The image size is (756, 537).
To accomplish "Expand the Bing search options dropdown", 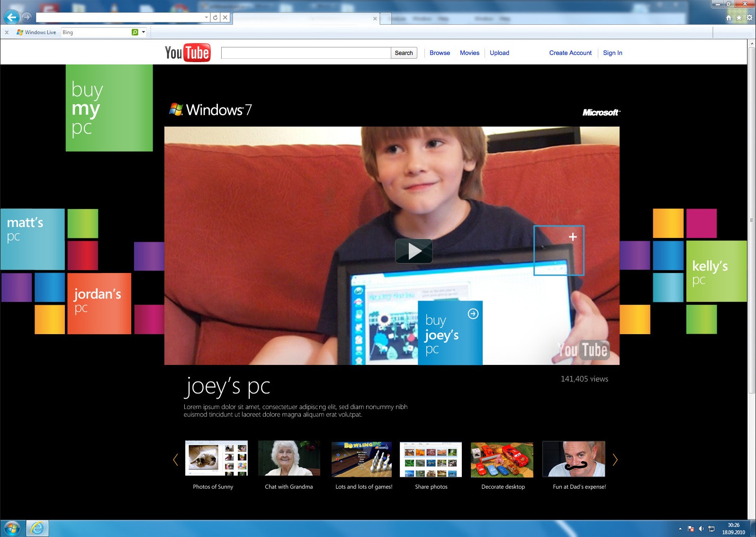I will (144, 32).
